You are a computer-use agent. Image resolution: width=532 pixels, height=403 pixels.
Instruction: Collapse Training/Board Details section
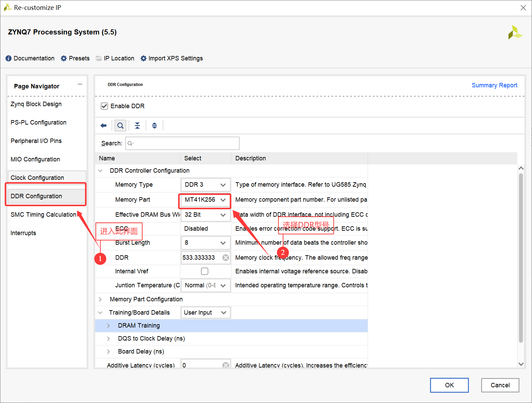coord(100,313)
